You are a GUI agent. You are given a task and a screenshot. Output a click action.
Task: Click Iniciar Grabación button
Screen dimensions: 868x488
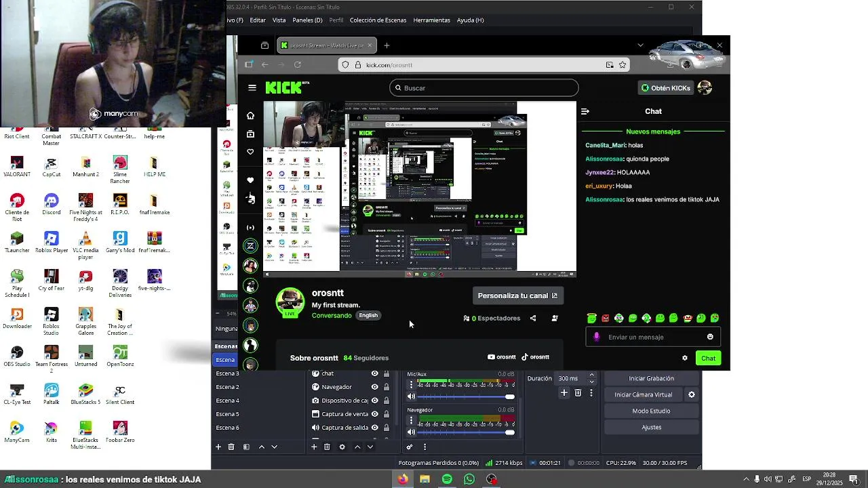pyautogui.click(x=651, y=378)
